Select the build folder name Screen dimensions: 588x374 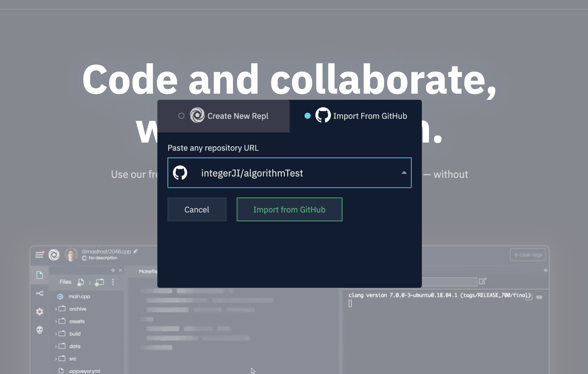click(75, 334)
